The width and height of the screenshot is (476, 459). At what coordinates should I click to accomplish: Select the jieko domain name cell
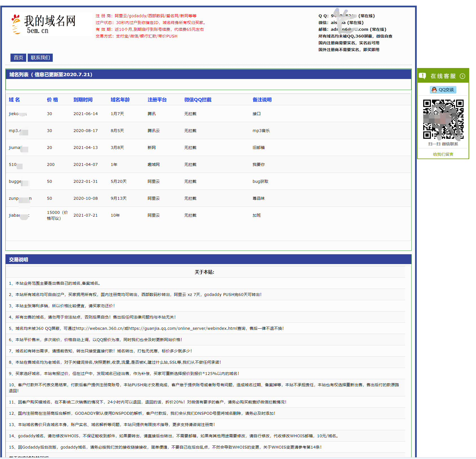point(18,114)
